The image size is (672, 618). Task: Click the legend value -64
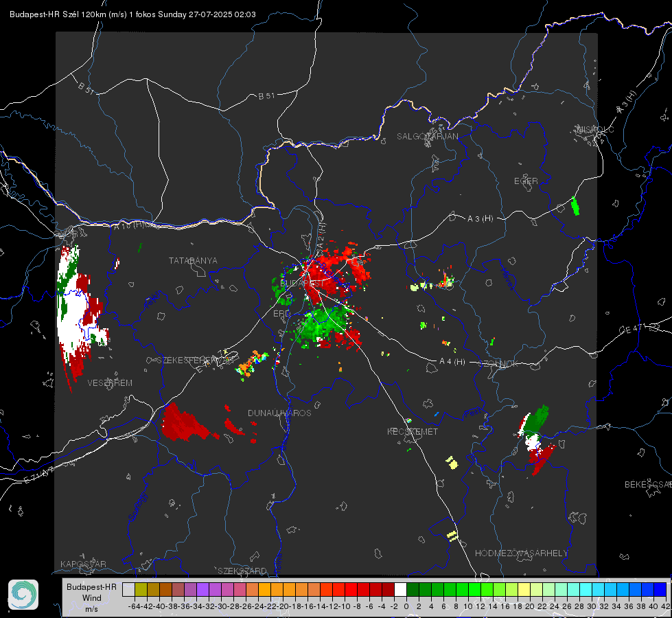(x=134, y=606)
